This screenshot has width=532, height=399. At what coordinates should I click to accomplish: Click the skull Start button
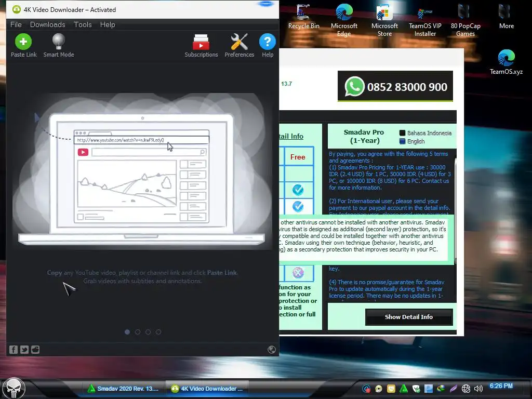pos(14,389)
